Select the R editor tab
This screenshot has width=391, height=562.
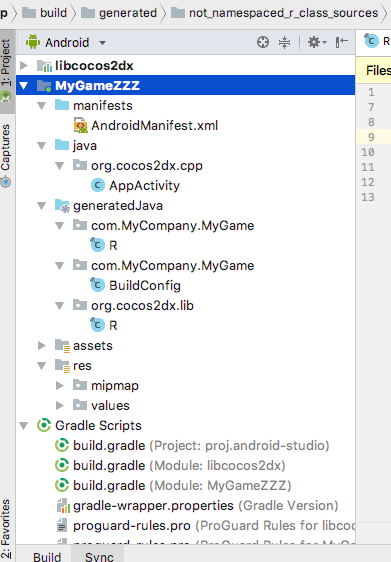[377, 42]
